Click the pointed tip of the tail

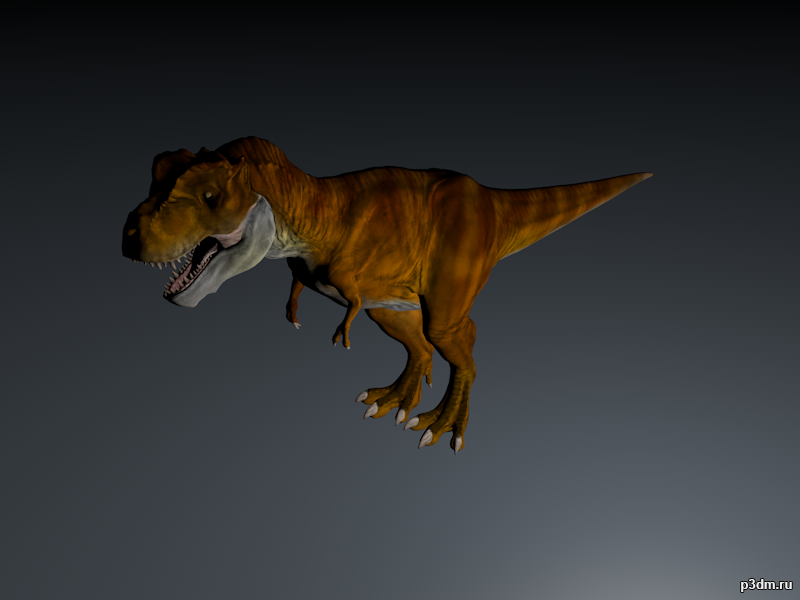point(645,176)
